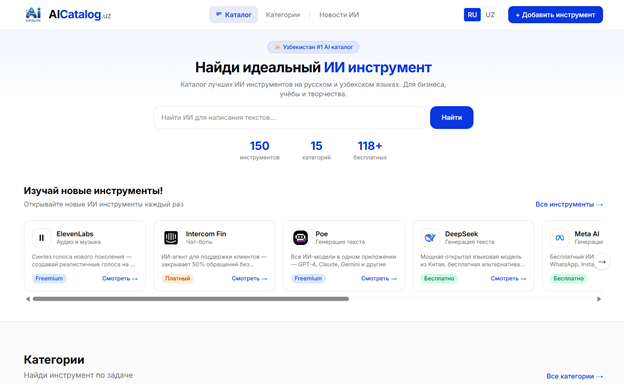
Task: Click the 118+ бесплатных statistic
Action: [x=370, y=150]
